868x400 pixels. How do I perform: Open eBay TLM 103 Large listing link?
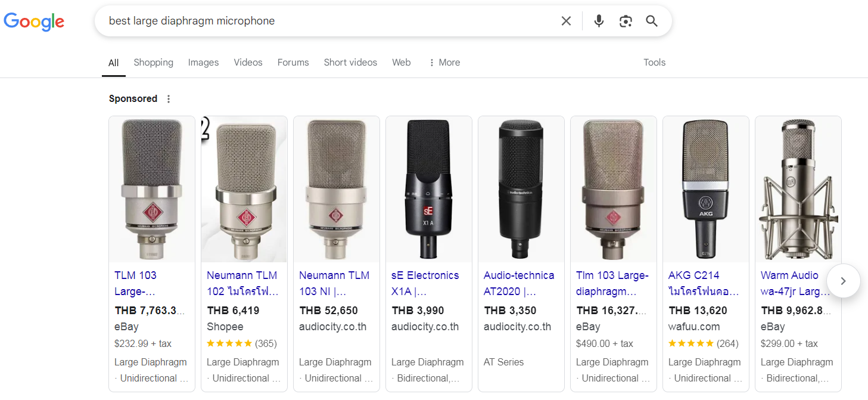[x=136, y=283]
